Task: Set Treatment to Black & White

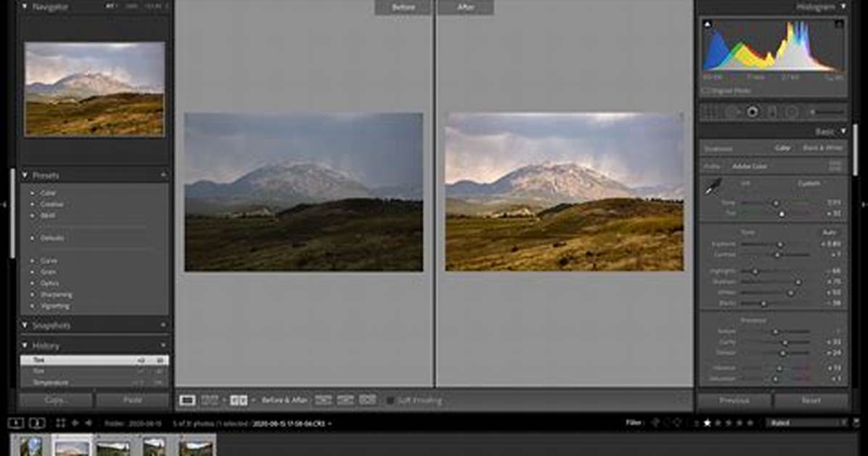Action: pos(822,148)
